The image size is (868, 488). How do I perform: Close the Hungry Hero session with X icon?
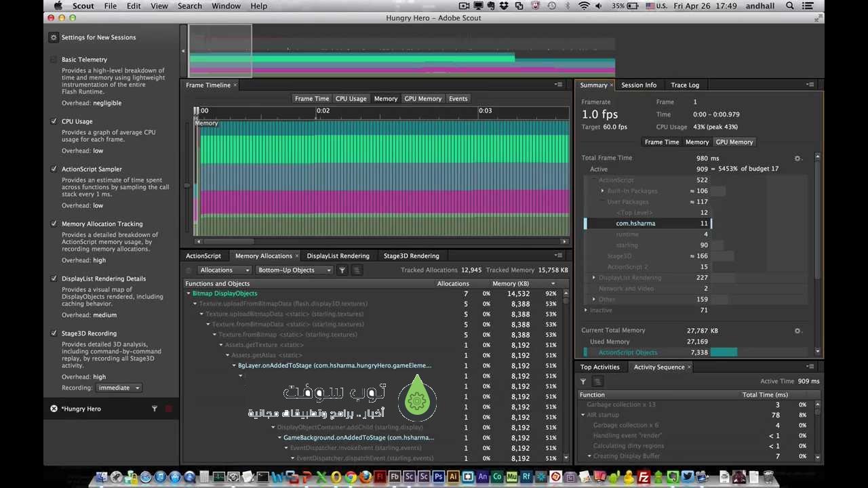coord(54,409)
